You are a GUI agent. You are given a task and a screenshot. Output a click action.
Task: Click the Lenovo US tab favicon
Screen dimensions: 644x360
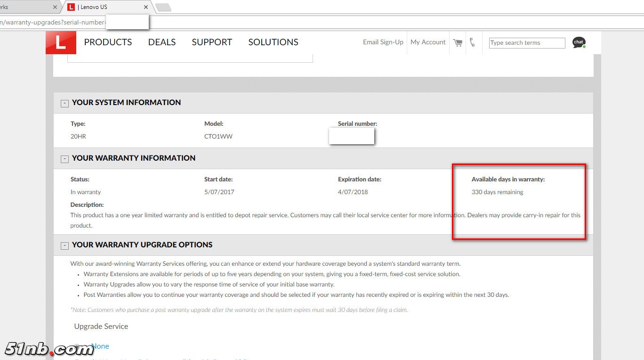(71, 7)
